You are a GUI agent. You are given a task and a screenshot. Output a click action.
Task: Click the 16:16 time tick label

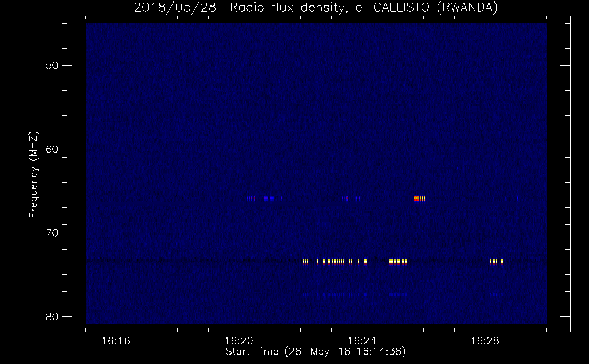[x=116, y=341]
